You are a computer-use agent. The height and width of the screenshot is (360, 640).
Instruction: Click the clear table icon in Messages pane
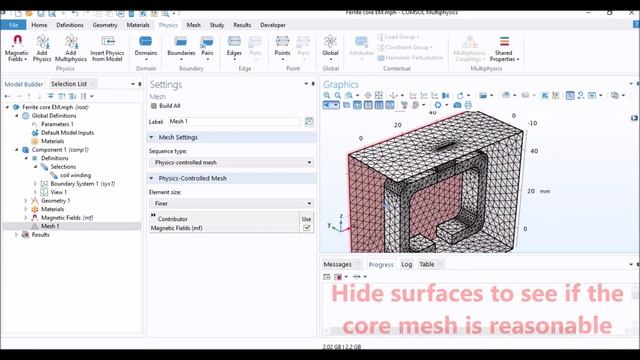pyautogui.click(x=327, y=277)
